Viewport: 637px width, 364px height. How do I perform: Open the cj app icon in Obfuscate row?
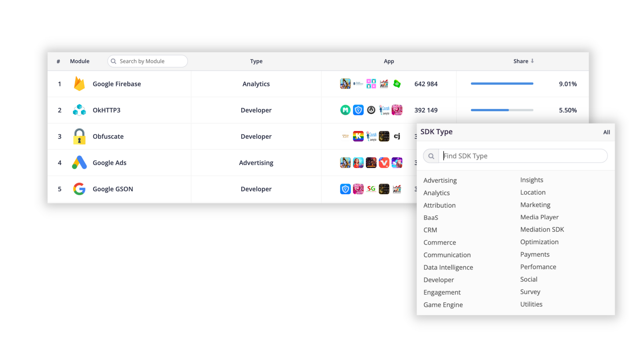pos(397,136)
